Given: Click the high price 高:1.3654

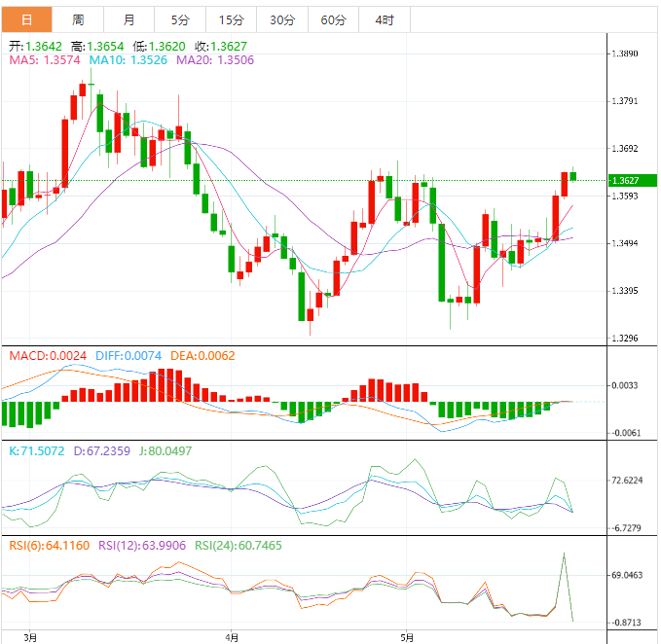Looking at the screenshot, I should [x=97, y=47].
